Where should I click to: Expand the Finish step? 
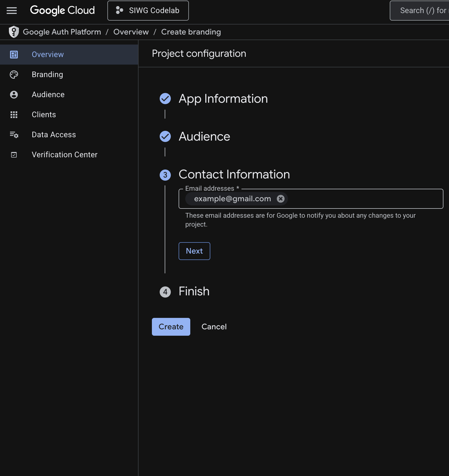click(x=194, y=291)
